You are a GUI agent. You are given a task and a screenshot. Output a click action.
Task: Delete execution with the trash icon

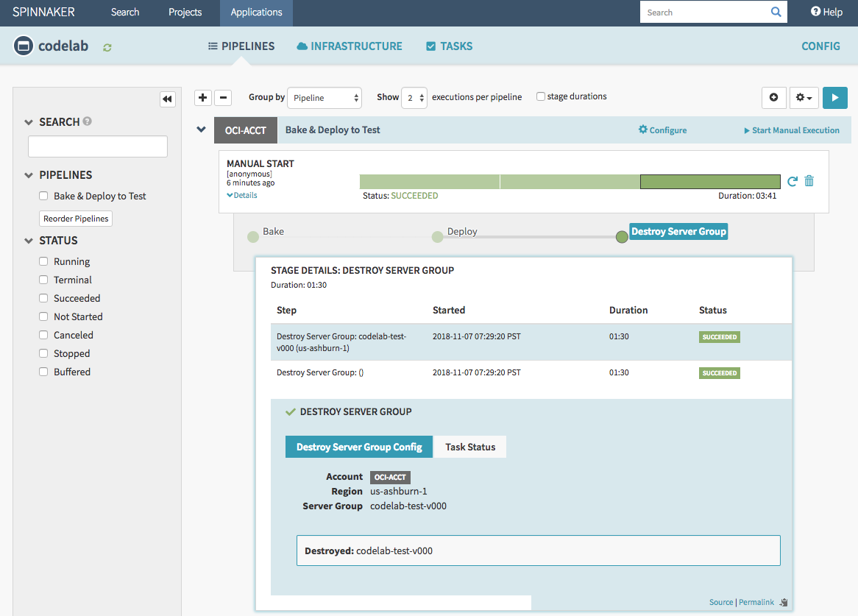pos(809,180)
